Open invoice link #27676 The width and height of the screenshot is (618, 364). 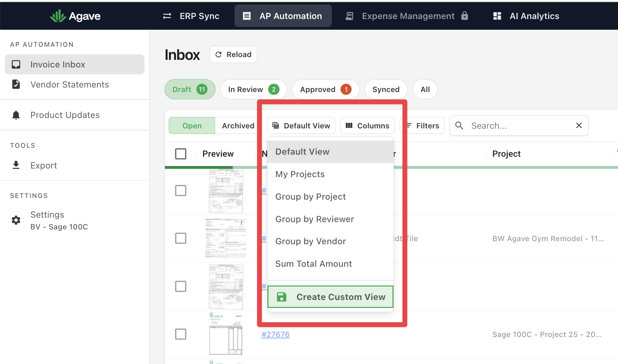point(275,334)
